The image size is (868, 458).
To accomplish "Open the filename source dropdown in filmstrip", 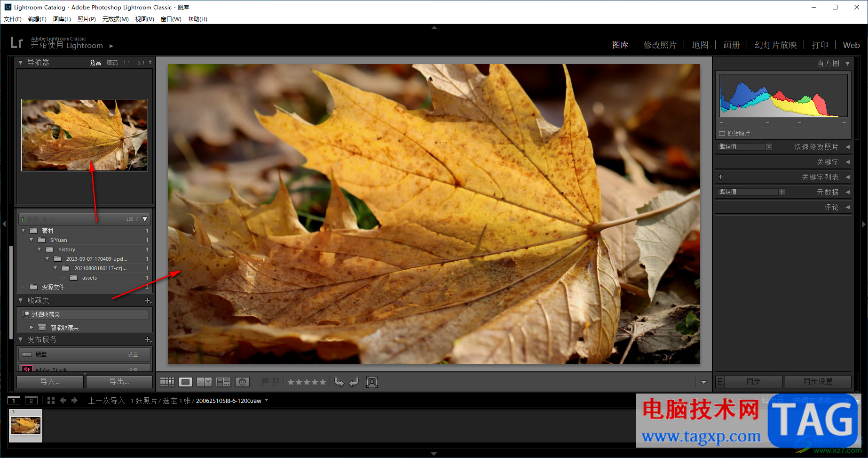I will pos(267,401).
